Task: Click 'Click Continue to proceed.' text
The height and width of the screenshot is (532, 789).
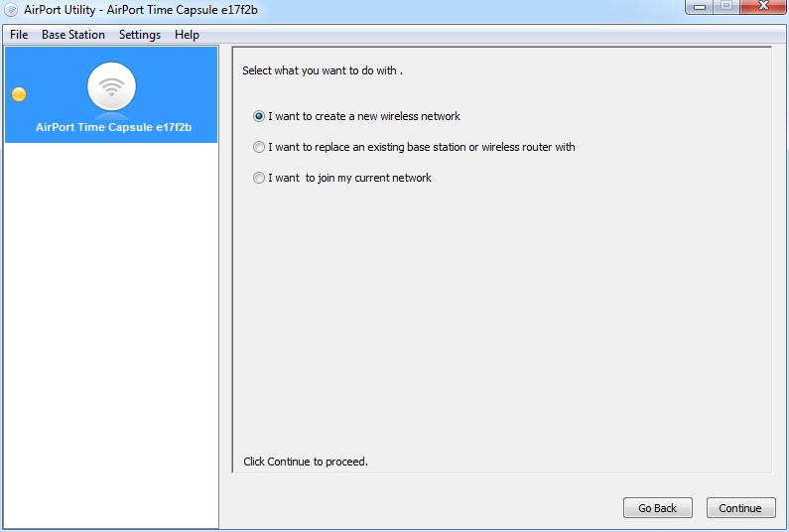Action: point(306,462)
